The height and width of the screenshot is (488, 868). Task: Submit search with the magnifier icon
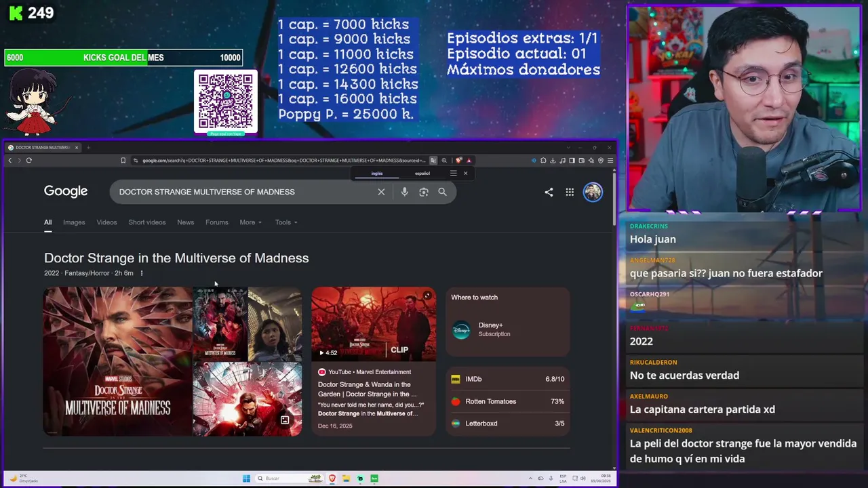tap(442, 192)
